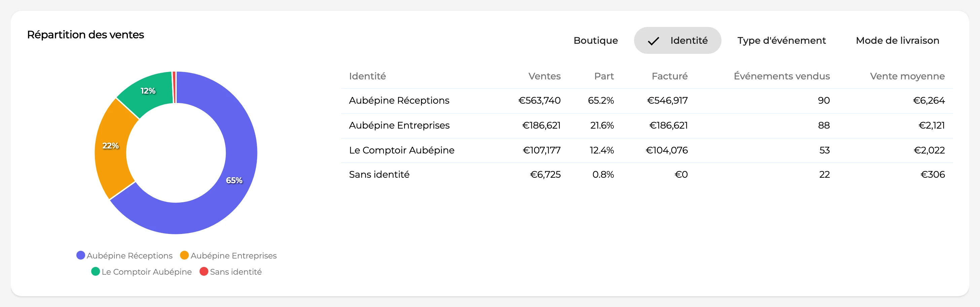Toggle Aubépine Entreprises legend item
The image size is (980, 307).
[228, 255]
